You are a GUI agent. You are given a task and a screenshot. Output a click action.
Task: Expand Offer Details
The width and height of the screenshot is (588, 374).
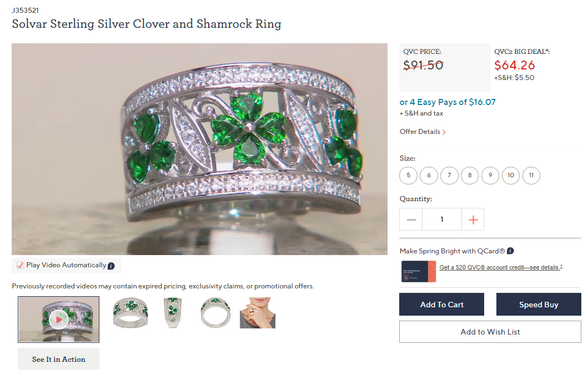(423, 132)
